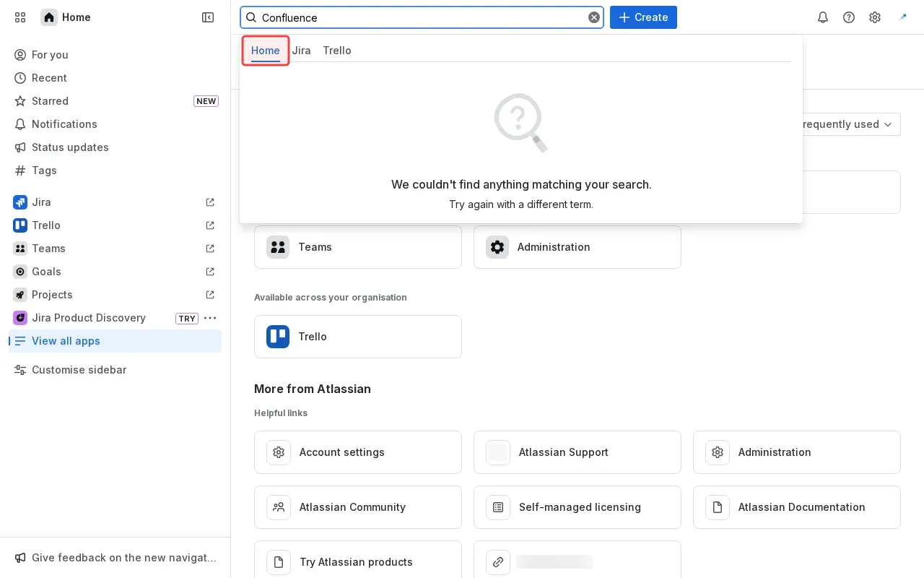Viewport: 924px width, 578px height.
Task: Collapse the sidebar with the panel icon
Action: point(208,17)
